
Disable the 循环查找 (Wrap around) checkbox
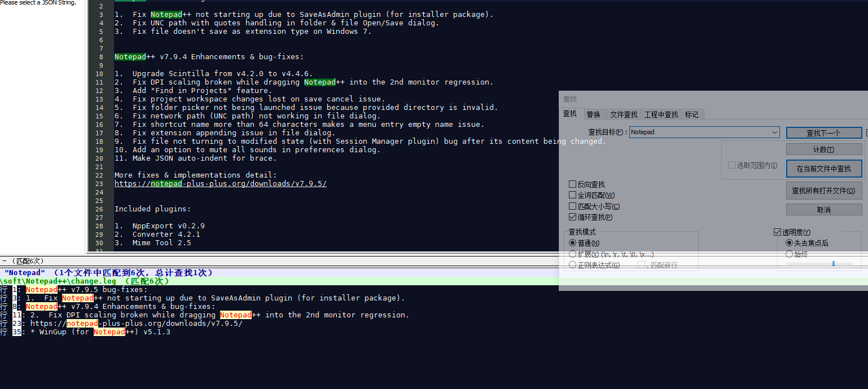(572, 216)
